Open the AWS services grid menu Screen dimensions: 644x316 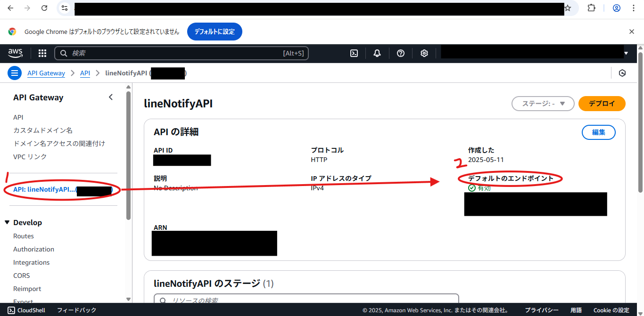tap(42, 53)
